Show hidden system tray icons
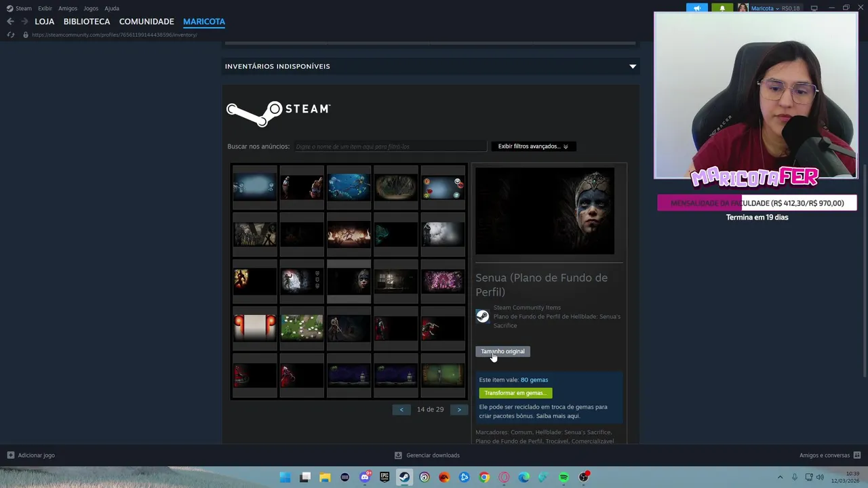 [780, 477]
